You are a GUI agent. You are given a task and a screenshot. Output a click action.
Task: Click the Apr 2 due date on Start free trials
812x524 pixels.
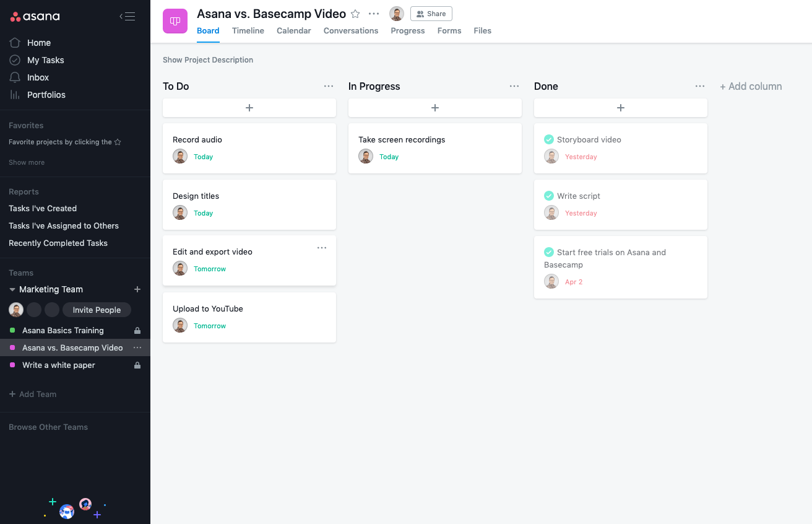(574, 282)
